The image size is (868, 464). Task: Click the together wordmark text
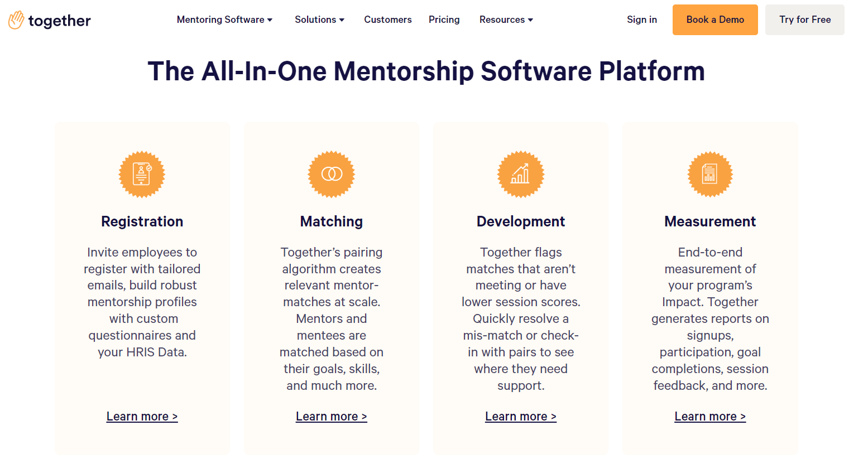[x=59, y=21]
